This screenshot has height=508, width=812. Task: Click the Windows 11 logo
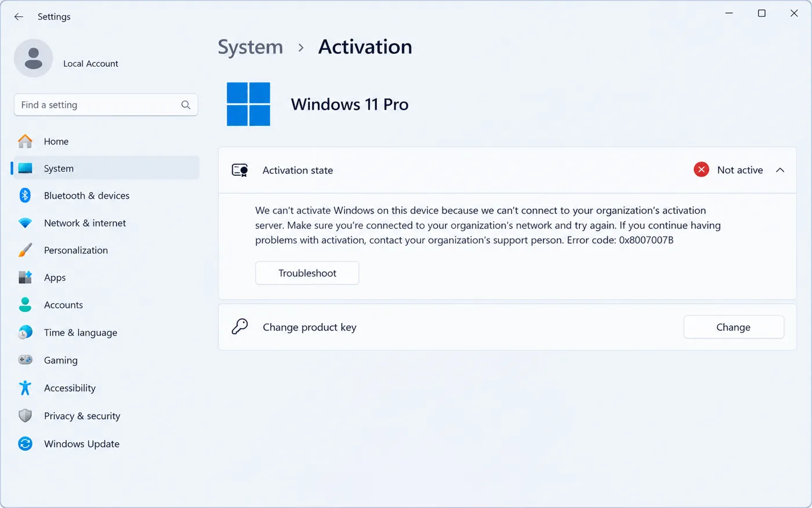point(248,104)
